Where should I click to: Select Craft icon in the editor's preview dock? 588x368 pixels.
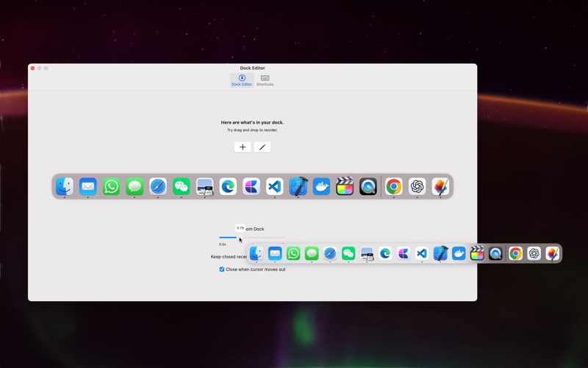click(x=251, y=186)
